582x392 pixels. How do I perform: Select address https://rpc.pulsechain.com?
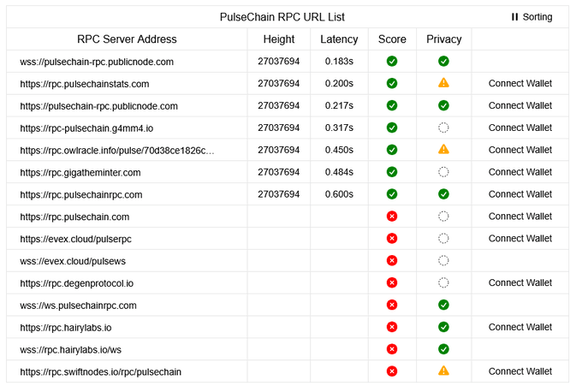coord(74,217)
